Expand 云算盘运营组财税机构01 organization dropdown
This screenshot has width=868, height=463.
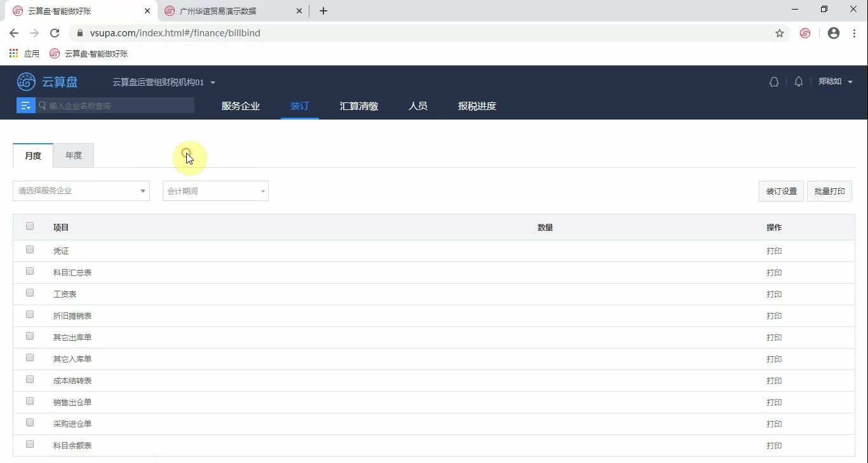pyautogui.click(x=164, y=82)
